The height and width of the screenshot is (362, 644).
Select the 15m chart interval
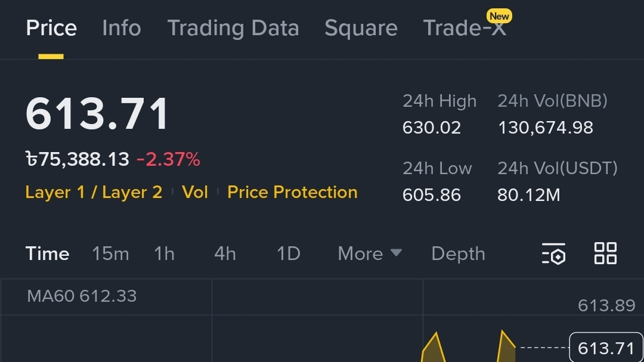pos(110,253)
